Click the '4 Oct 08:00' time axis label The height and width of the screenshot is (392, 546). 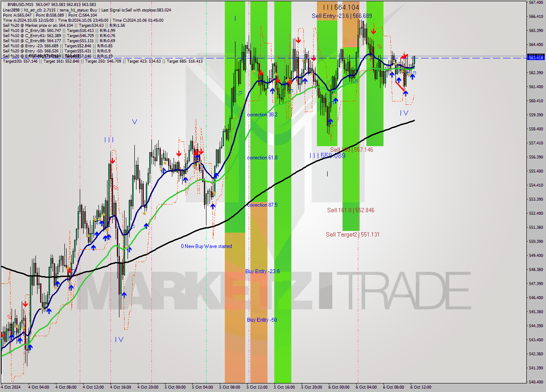66,387
